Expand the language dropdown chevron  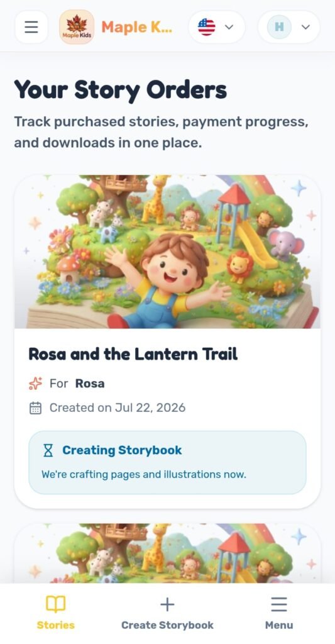tap(229, 27)
